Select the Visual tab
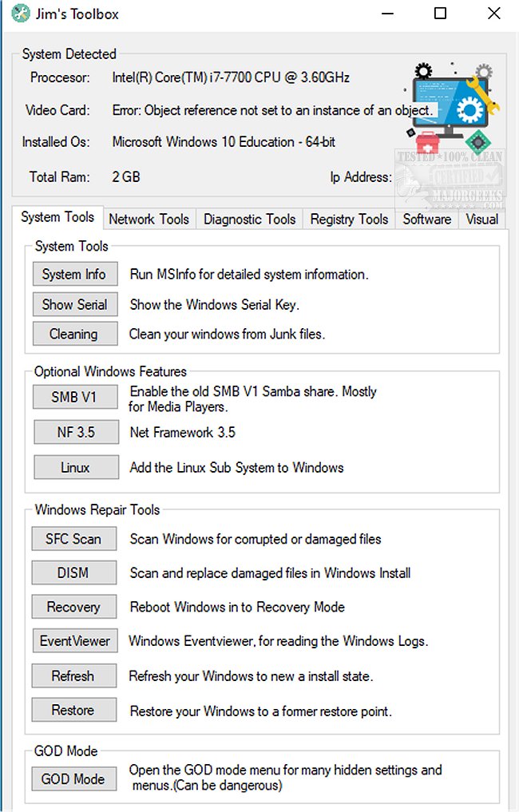The image size is (519, 812). click(x=481, y=219)
